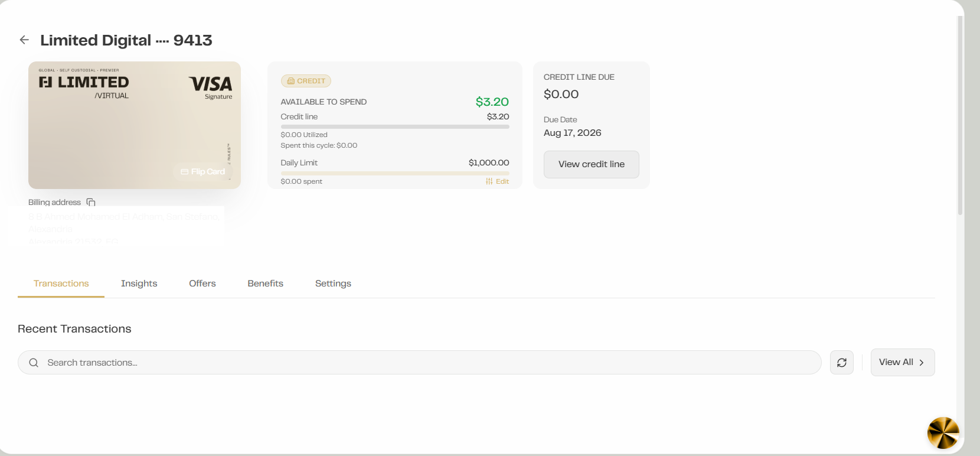The image size is (980, 456).
Task: Open the gold spiral assistant widget
Action: click(943, 433)
